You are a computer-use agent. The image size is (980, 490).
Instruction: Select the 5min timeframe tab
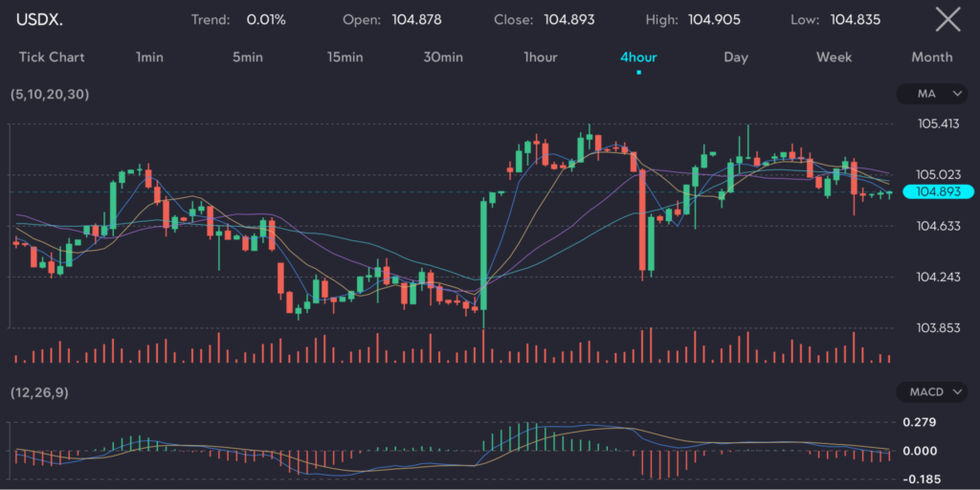tap(247, 57)
